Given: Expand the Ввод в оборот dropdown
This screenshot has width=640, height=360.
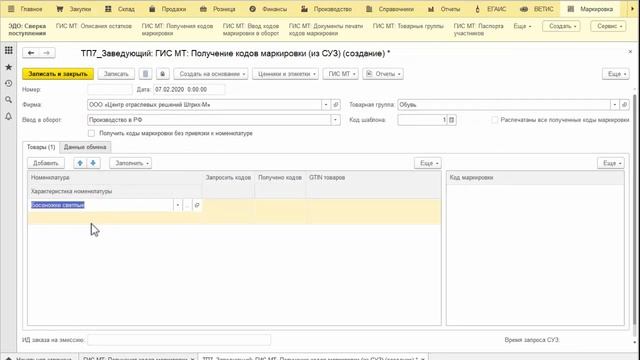Looking at the screenshot, I should coord(336,120).
